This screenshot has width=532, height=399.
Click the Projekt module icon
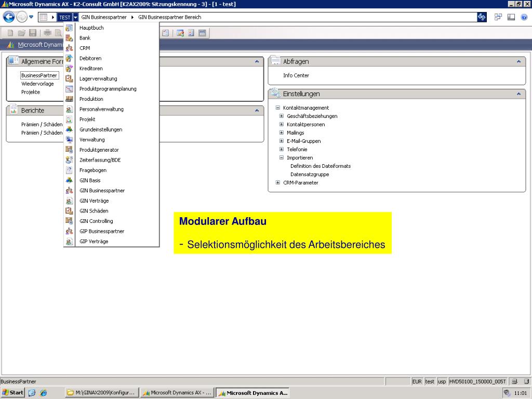pos(69,119)
